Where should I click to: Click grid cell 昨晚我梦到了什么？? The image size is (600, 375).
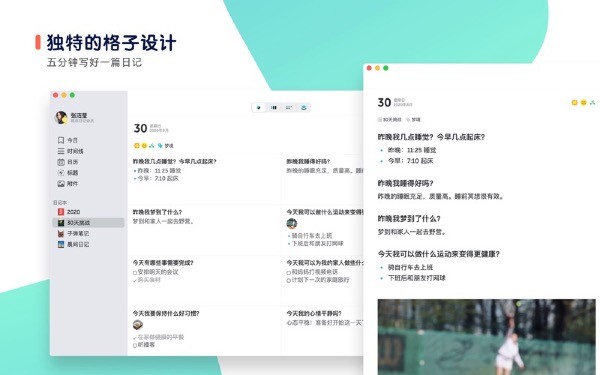pyautogui.click(x=205, y=230)
